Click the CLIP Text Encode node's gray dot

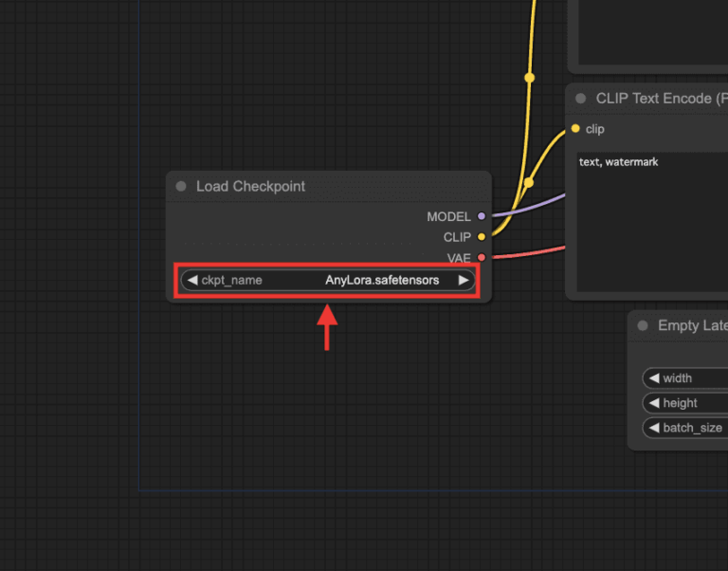pyautogui.click(x=581, y=99)
